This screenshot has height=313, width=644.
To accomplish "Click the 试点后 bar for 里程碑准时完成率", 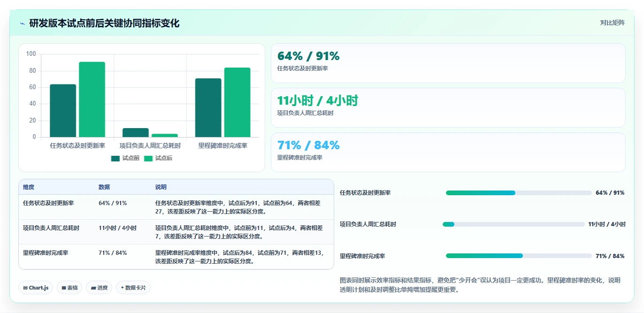I will point(238,103).
